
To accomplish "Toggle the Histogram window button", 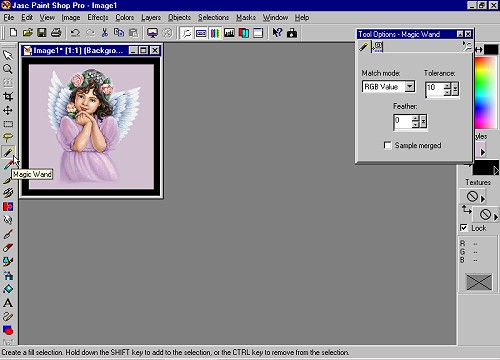I will pos(229,33).
